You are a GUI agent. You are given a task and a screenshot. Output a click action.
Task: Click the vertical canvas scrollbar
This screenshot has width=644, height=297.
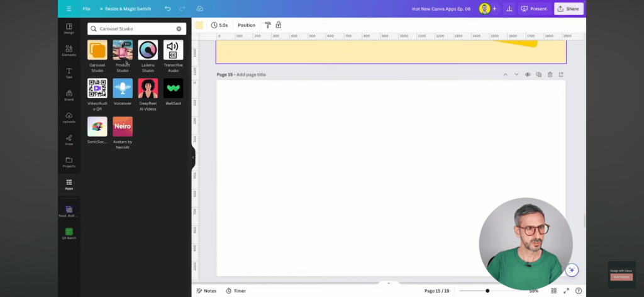(x=584, y=221)
